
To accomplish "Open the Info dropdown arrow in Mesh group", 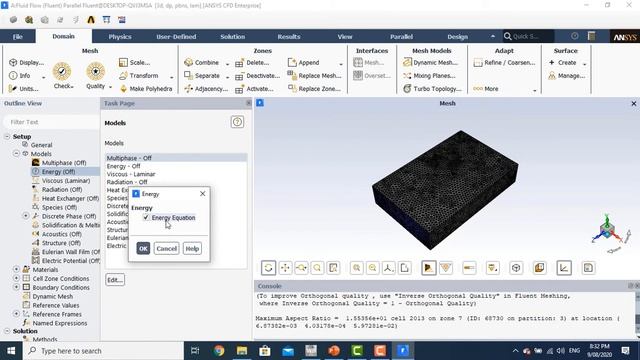I will click(x=43, y=77).
